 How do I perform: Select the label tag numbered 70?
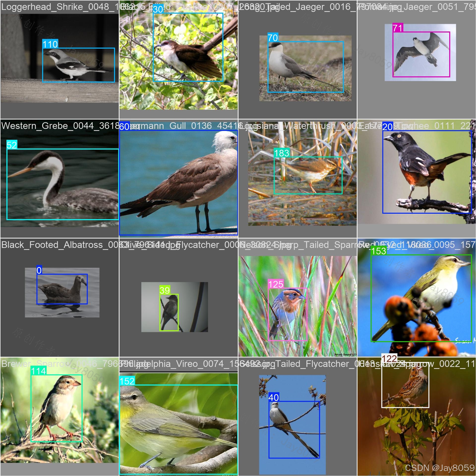(x=273, y=38)
